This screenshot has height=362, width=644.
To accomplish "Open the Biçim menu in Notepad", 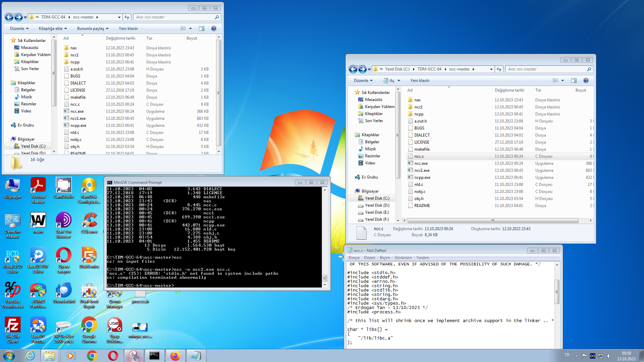I will coord(385,258).
